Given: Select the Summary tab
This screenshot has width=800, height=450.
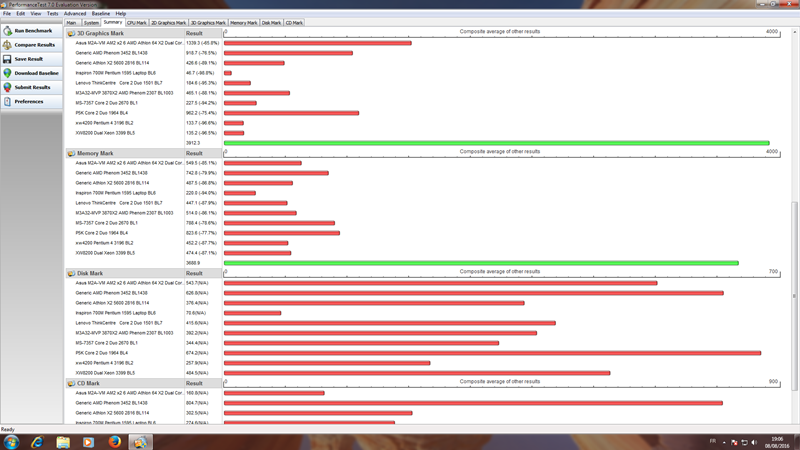Looking at the screenshot, I should [113, 22].
